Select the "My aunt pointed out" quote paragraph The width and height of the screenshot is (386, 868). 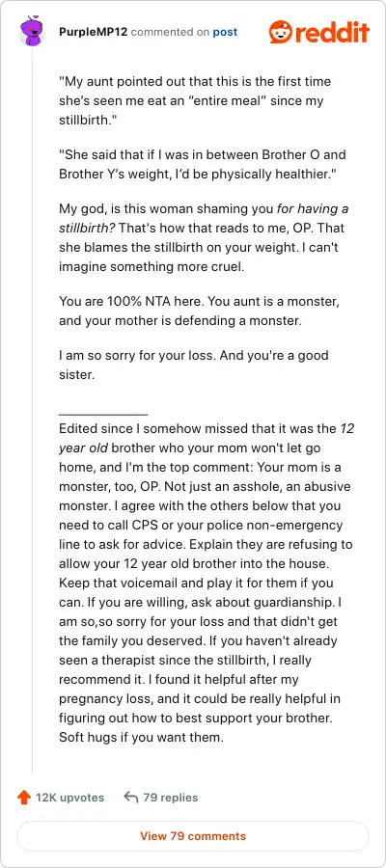(195, 101)
